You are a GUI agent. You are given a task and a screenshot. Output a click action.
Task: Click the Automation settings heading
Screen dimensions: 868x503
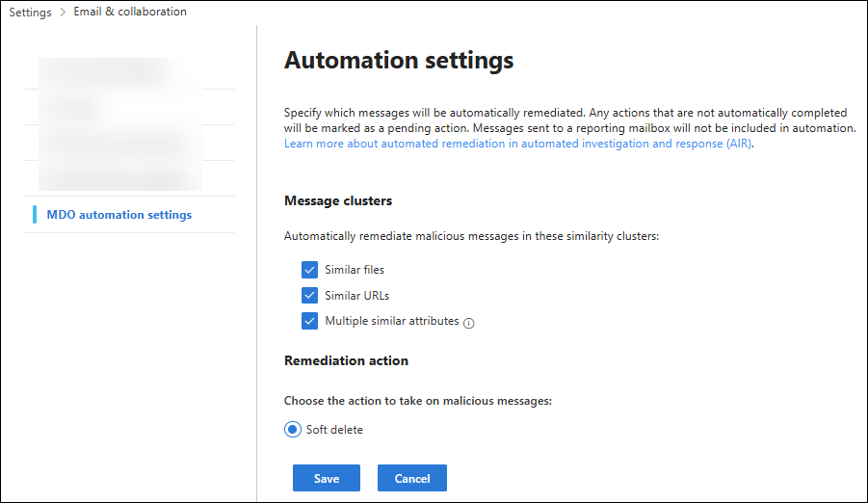399,60
